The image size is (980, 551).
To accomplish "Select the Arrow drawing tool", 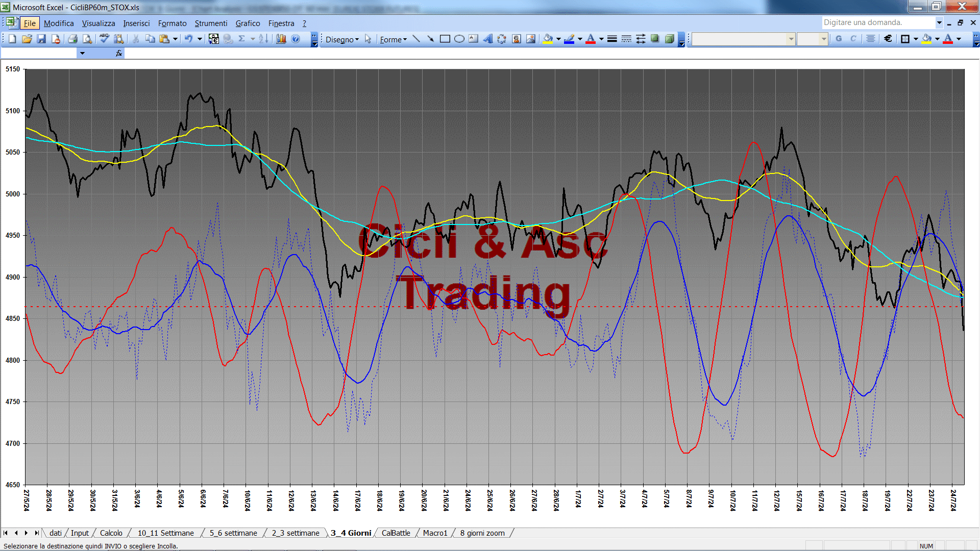I will [430, 39].
